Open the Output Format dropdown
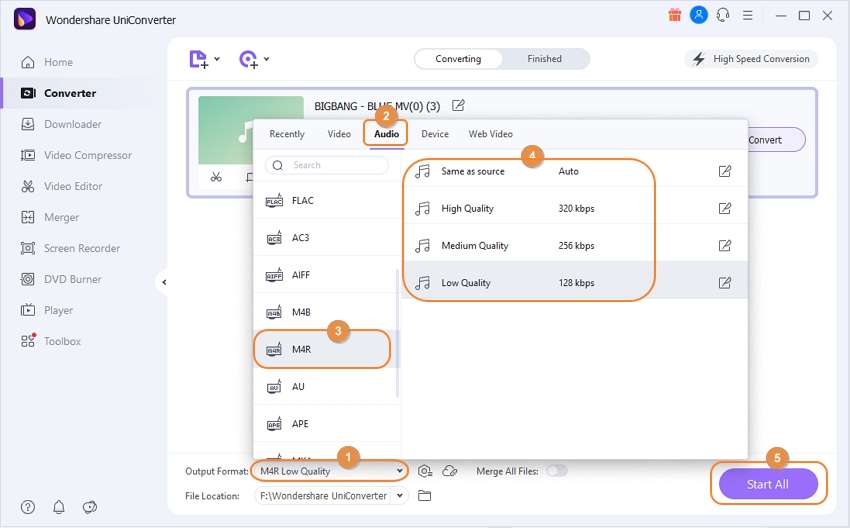Viewport: 850px width, 528px height. coord(330,471)
